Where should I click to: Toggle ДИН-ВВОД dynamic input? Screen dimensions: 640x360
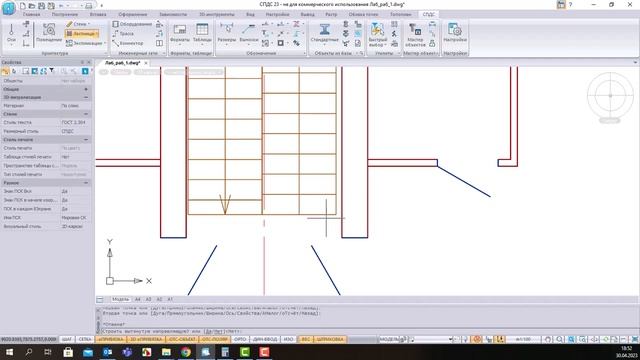tap(265, 339)
